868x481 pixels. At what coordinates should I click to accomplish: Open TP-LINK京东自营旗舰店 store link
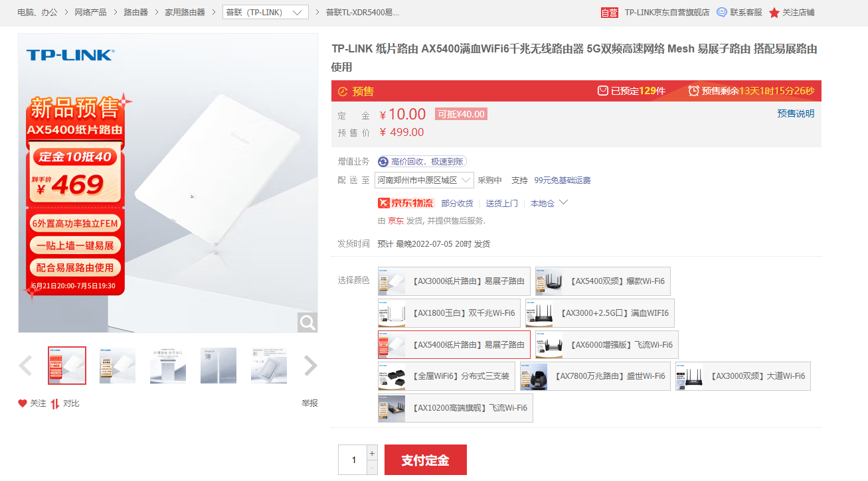click(x=667, y=13)
